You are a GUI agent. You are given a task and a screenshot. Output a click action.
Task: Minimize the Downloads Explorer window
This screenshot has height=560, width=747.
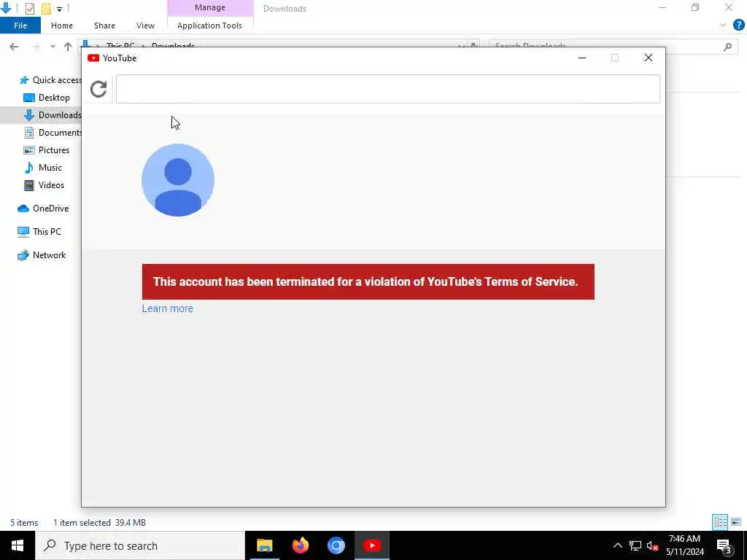(x=662, y=7)
